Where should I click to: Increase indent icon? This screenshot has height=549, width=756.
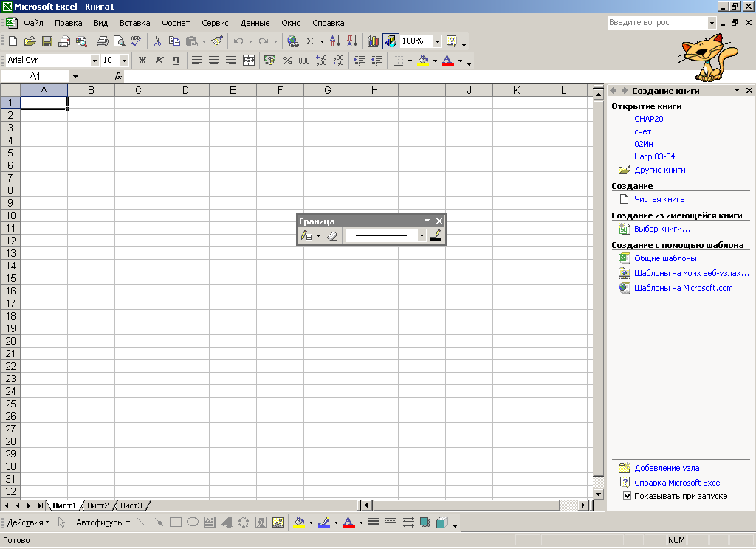(x=377, y=61)
